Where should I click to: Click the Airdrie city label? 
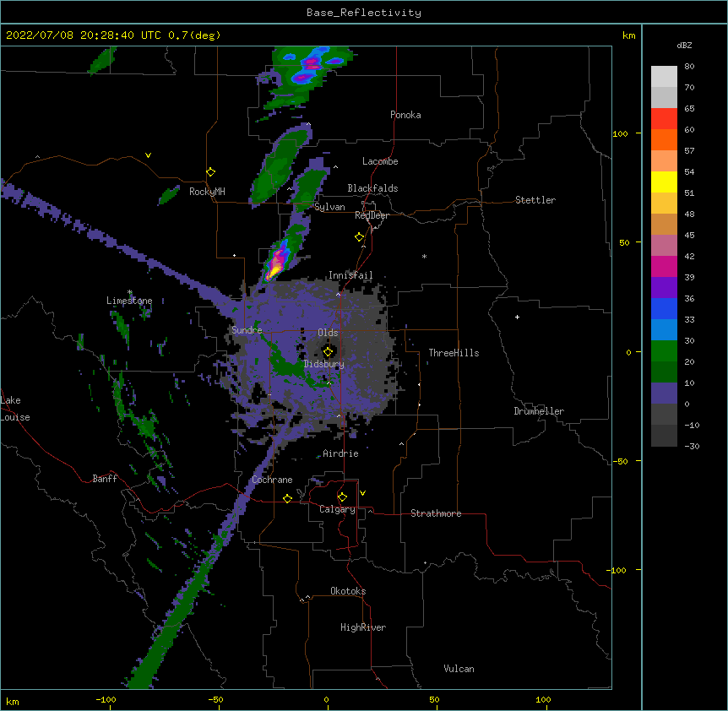tap(341, 453)
